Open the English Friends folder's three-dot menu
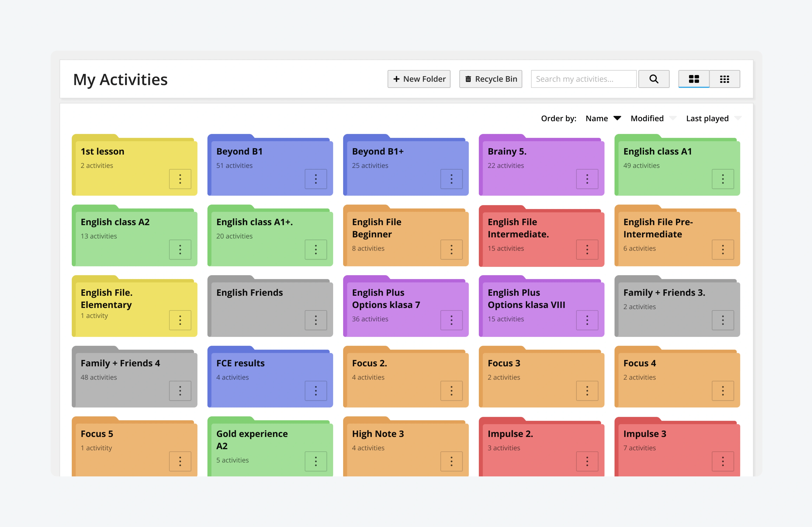The height and width of the screenshot is (527, 812). point(316,320)
